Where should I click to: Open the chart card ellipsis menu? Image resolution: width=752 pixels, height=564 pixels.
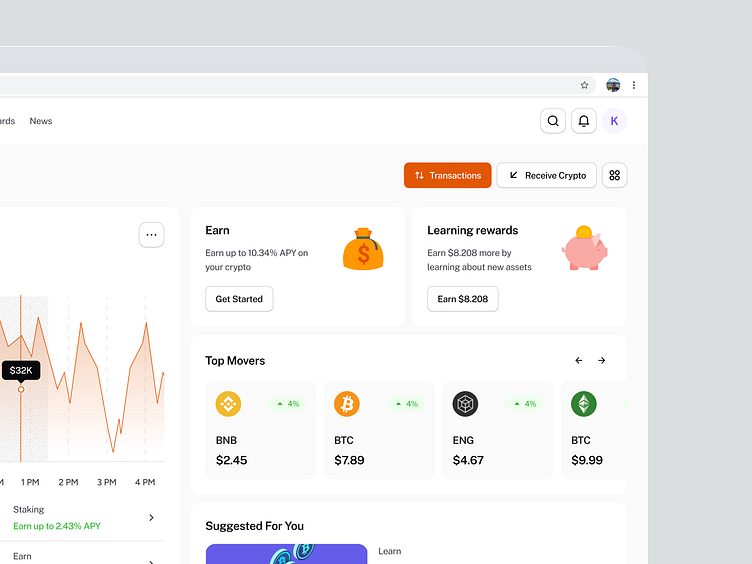click(152, 235)
